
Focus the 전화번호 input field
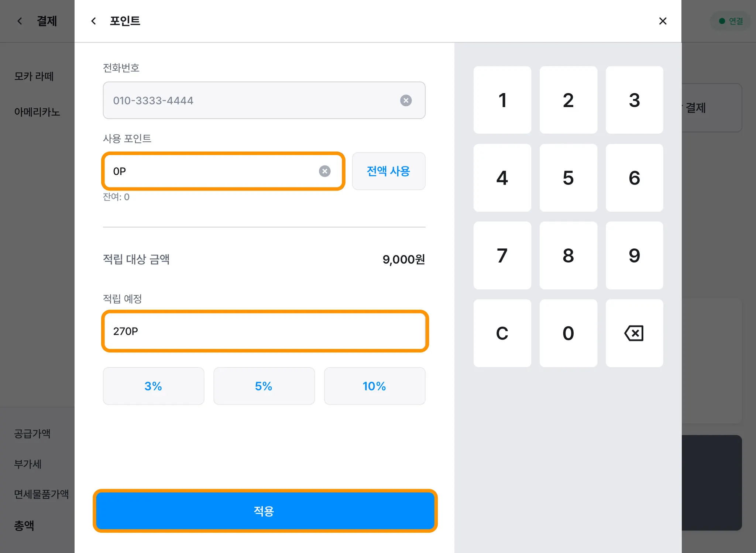pos(251,100)
